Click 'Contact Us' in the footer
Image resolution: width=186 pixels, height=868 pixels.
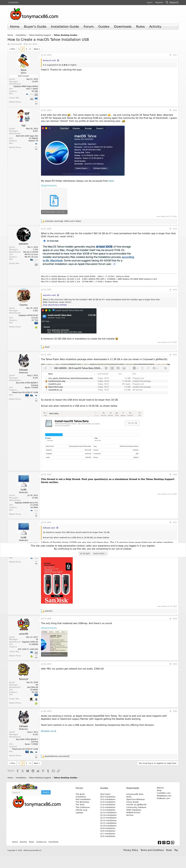coord(41,842)
